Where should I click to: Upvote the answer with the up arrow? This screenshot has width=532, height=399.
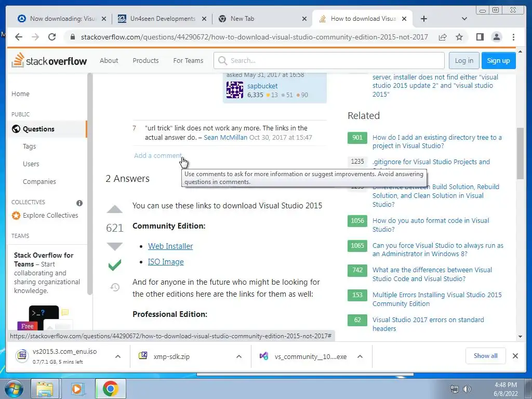tap(115, 209)
